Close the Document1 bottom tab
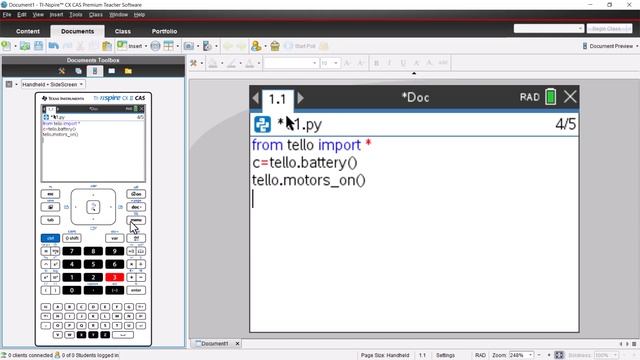 [x=237, y=344]
